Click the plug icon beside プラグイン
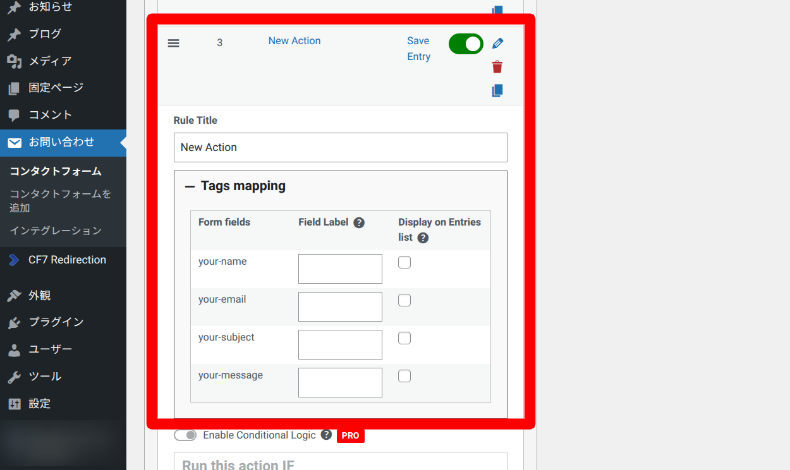This screenshot has height=470, width=790. (14, 322)
